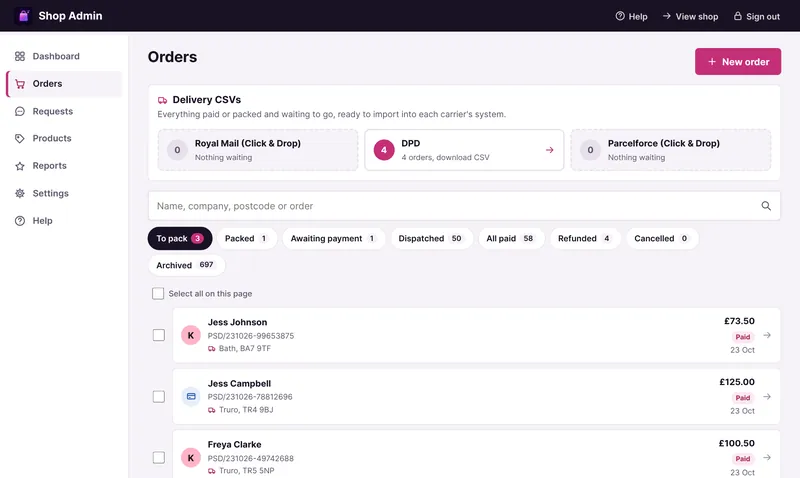Show the All paid orders tab
The image size is (800, 478).
click(511, 238)
